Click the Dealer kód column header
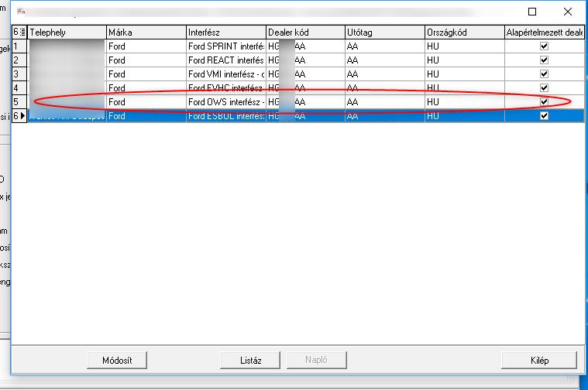Image resolution: width=588 pixels, height=390 pixels. (x=306, y=32)
